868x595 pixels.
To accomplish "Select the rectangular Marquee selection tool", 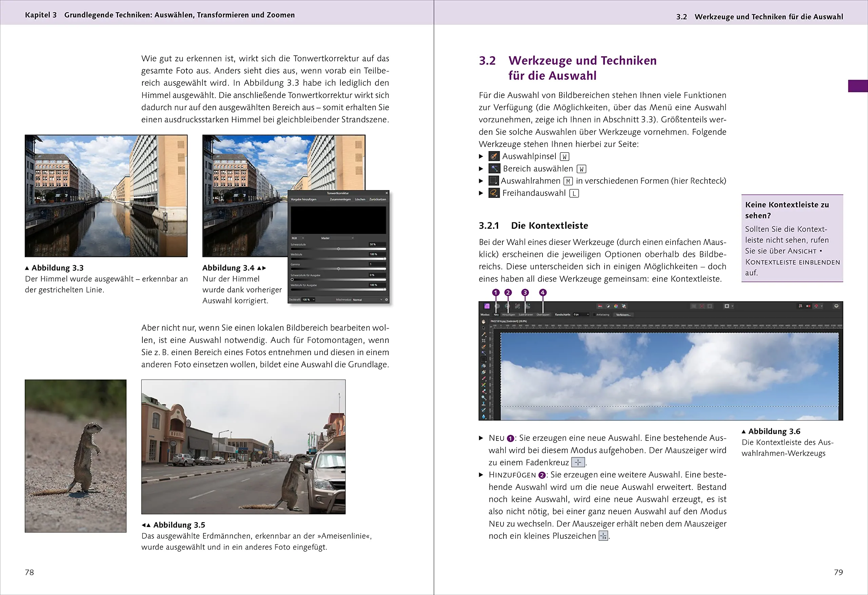I will coord(484,360).
